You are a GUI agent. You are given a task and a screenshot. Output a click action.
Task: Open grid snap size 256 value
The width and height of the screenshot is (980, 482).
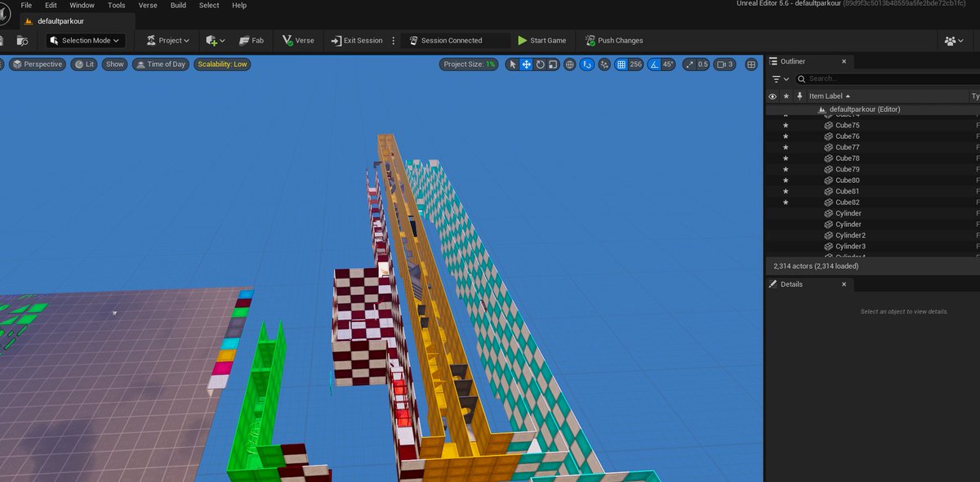click(636, 64)
